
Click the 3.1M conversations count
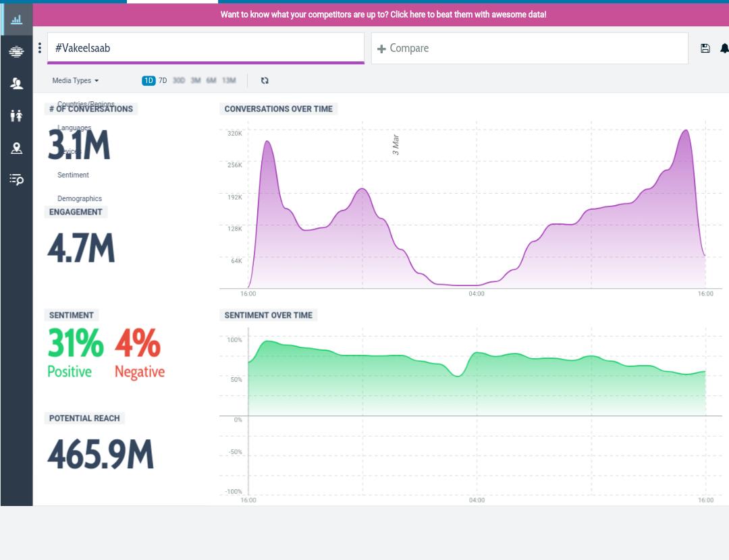coord(79,145)
